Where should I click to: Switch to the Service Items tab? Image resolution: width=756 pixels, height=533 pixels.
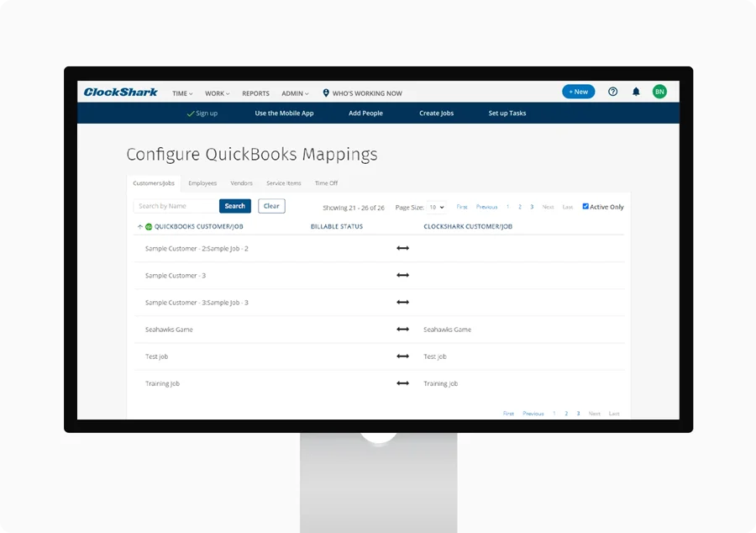284,183
